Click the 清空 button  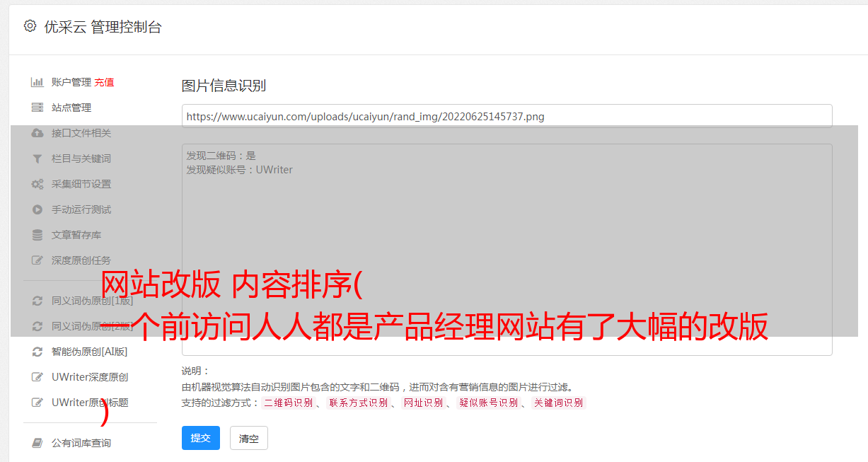[x=249, y=438]
